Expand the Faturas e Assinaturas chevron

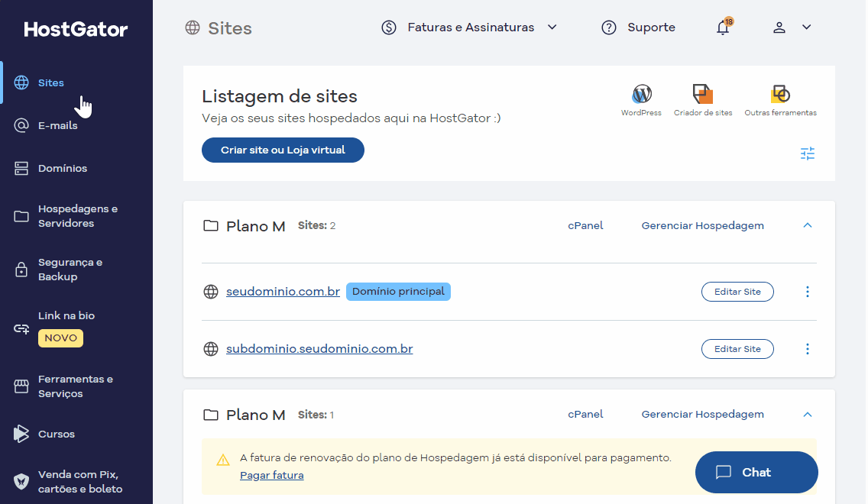coord(552,27)
